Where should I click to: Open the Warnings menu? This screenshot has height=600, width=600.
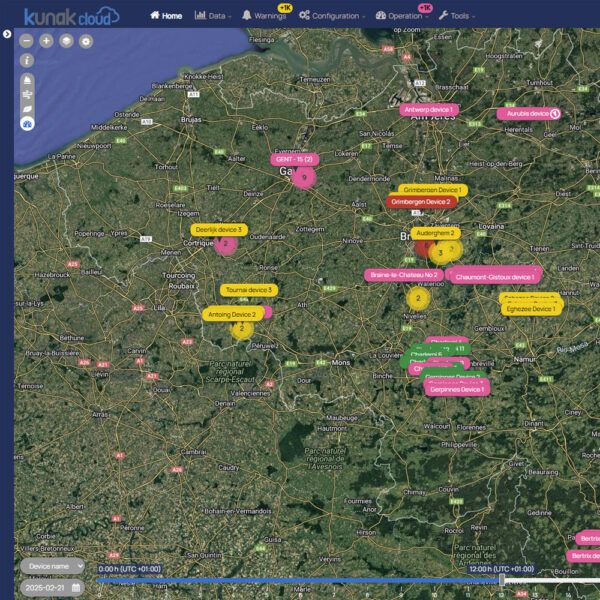click(265, 16)
